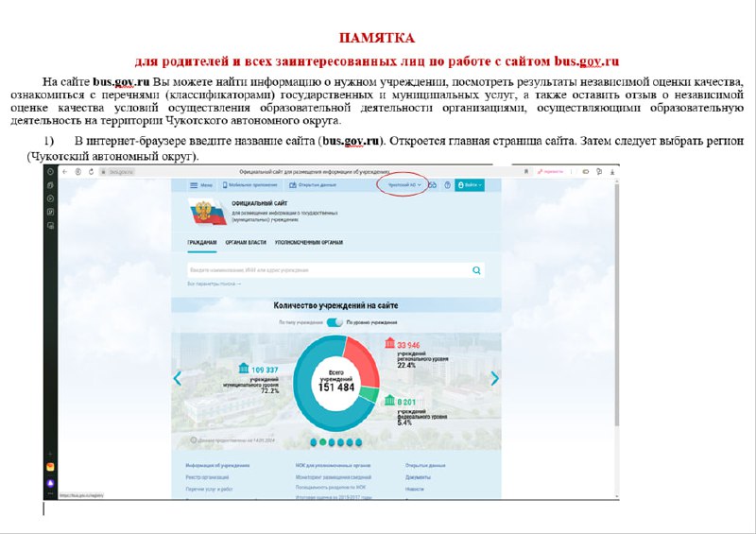Click the glasses accessibility icon
Viewport: 756px width, 534px height.
[433, 185]
